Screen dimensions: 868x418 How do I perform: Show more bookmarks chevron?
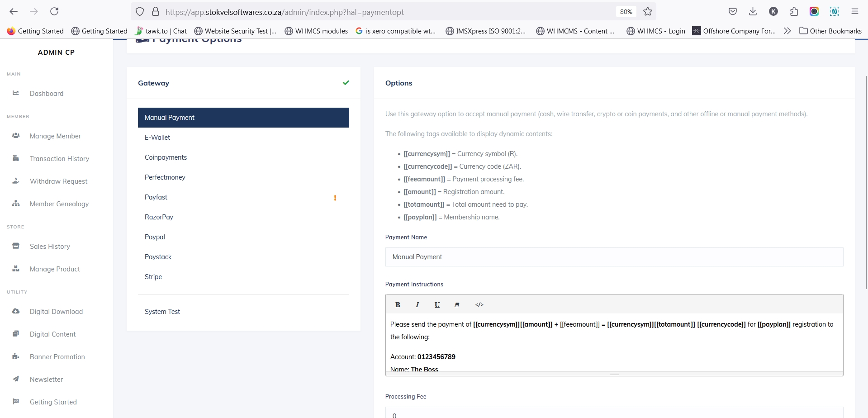tap(787, 31)
